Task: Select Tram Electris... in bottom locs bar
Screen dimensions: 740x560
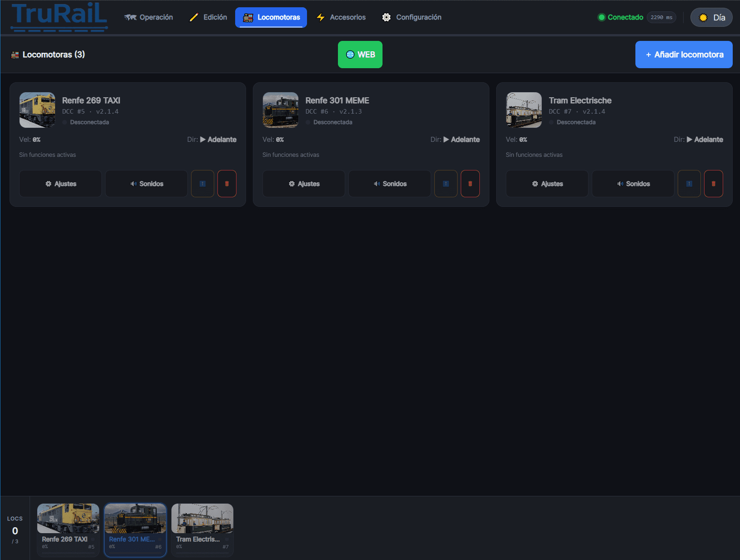Action: point(202,530)
